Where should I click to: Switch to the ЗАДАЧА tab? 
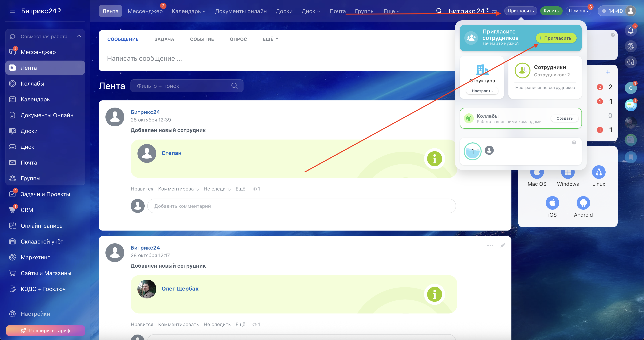(x=164, y=39)
